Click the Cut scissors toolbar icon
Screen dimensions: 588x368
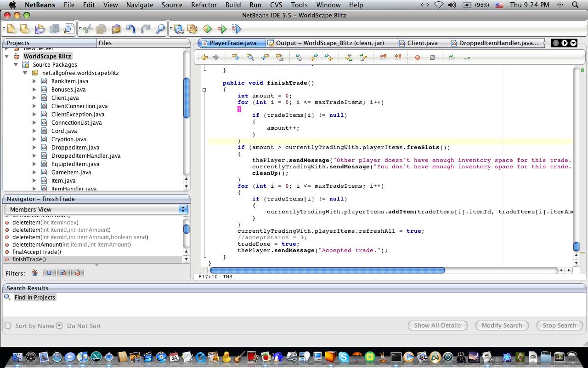pos(88,29)
